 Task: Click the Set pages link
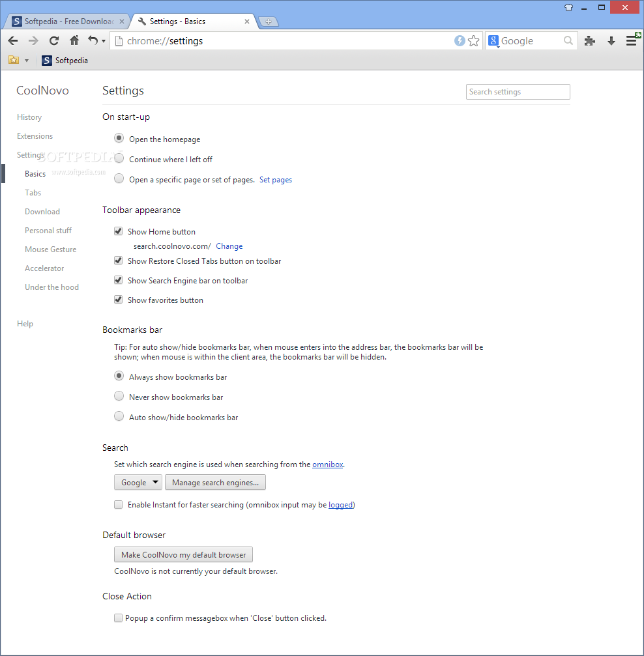pos(276,180)
